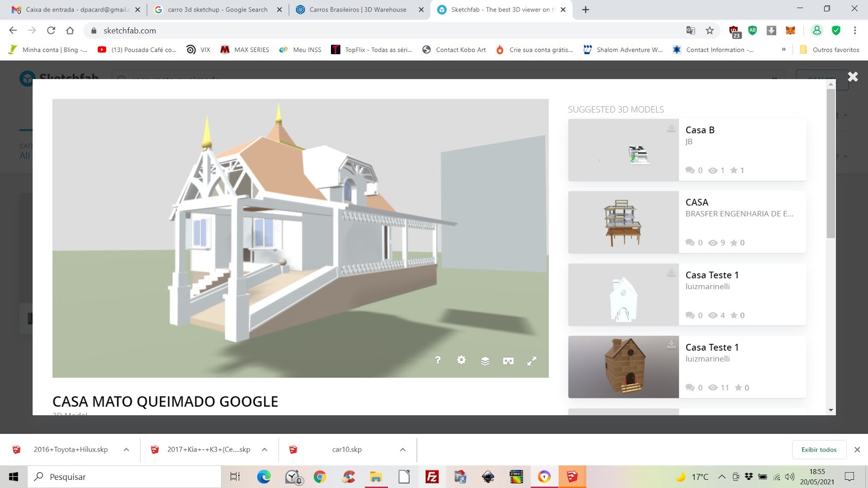The height and width of the screenshot is (488, 868).
Task: Bookmark this page with the star icon
Action: point(710,30)
